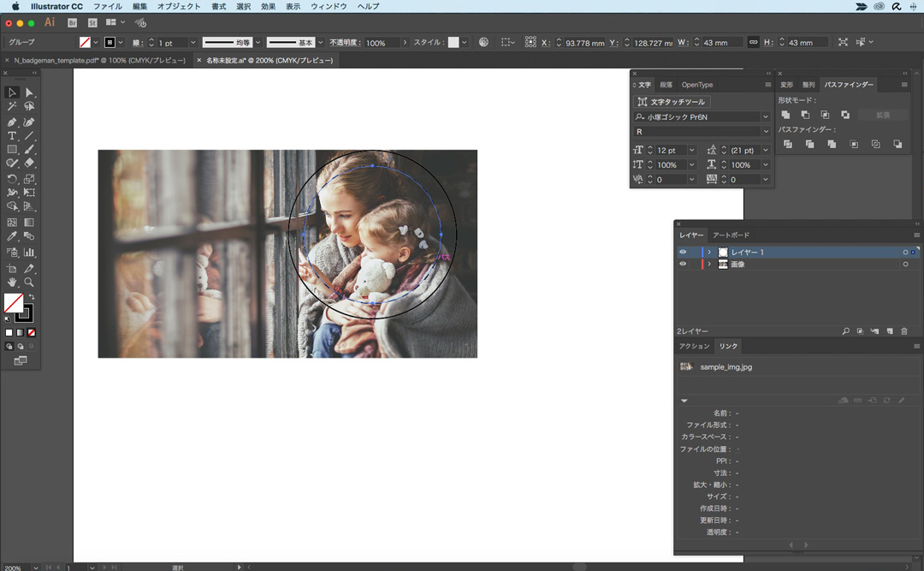924x571 pixels.
Task: Select the Zoom magnifier tool
Action: (29, 282)
